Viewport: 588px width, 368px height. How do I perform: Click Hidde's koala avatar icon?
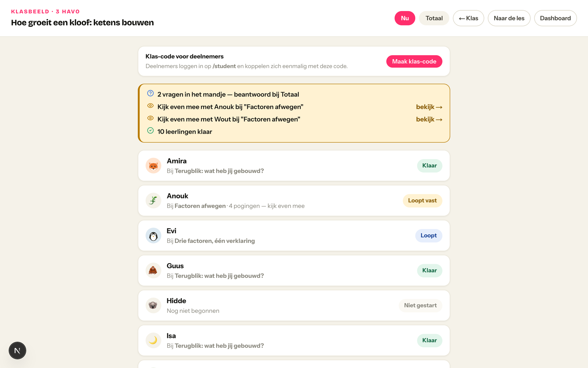click(x=153, y=305)
